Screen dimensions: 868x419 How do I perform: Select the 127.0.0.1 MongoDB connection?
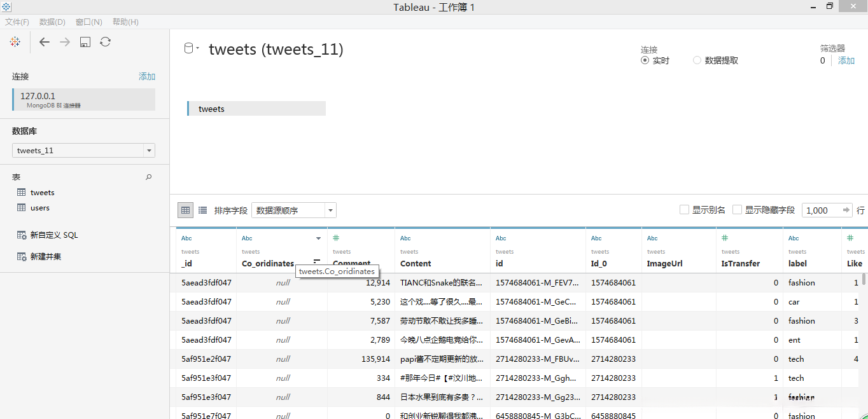click(83, 100)
